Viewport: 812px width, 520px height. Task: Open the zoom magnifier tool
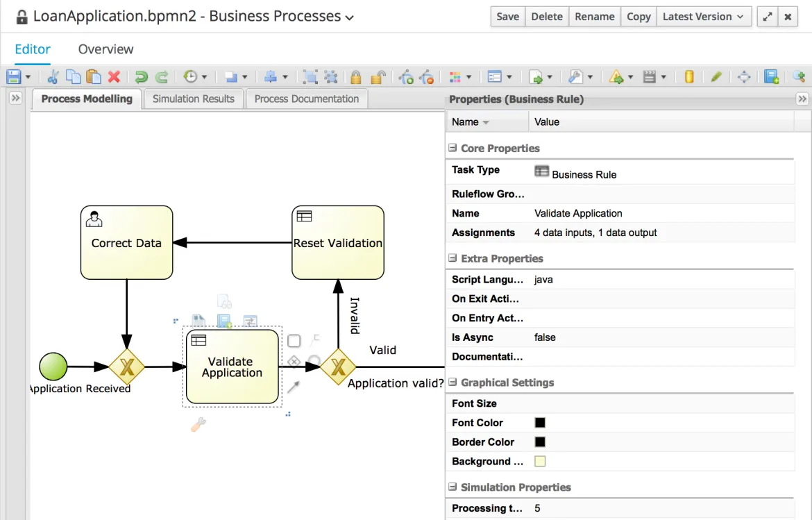point(799,76)
